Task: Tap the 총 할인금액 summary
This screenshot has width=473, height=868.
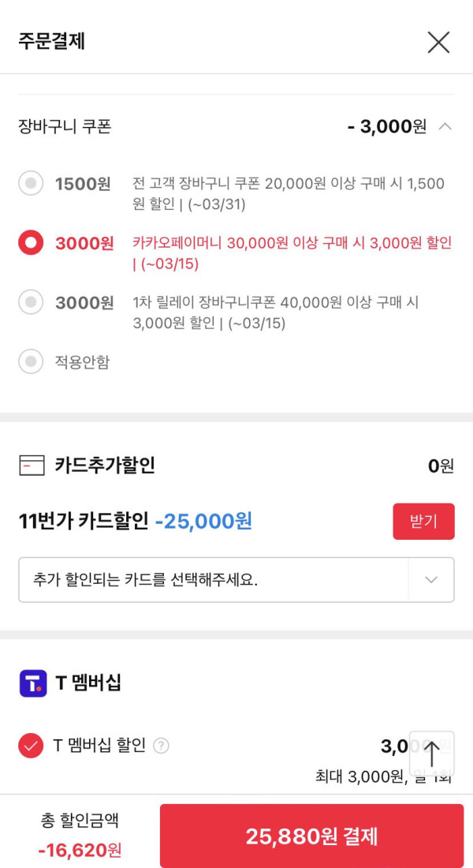Action: pyautogui.click(x=80, y=835)
